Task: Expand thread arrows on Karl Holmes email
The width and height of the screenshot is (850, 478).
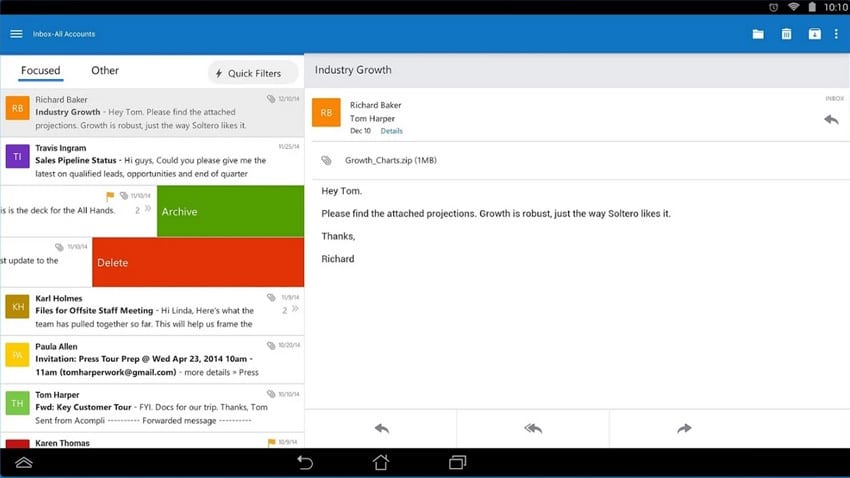Action: (x=295, y=309)
